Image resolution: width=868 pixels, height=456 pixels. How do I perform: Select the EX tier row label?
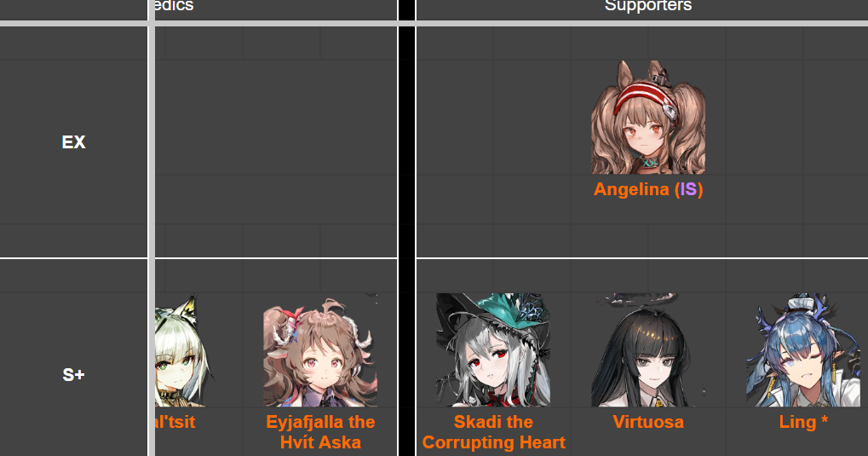73,142
